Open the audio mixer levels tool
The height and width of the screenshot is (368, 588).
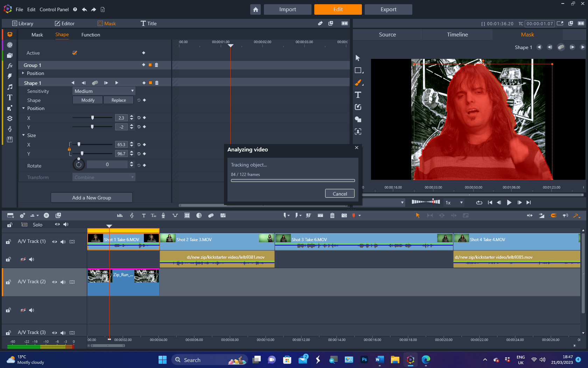(x=120, y=215)
